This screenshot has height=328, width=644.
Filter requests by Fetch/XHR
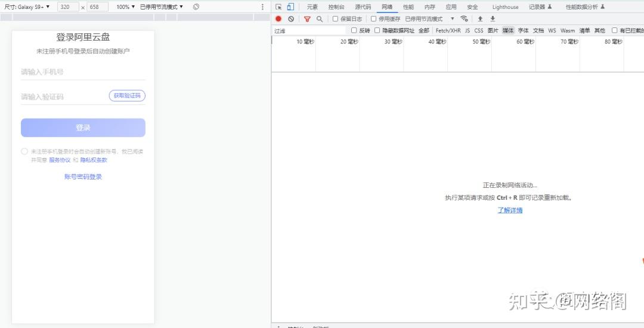point(448,30)
